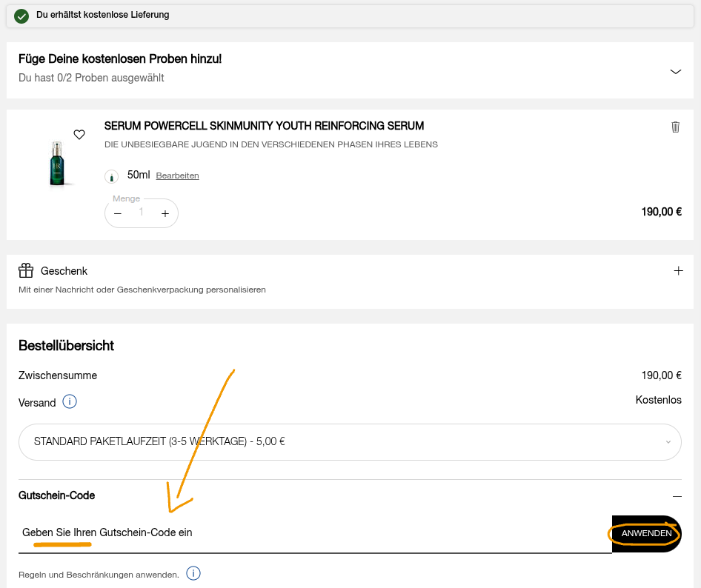Click the Bearbeiten link next to 50ml
Screen dimensions: 701x588
pos(177,176)
